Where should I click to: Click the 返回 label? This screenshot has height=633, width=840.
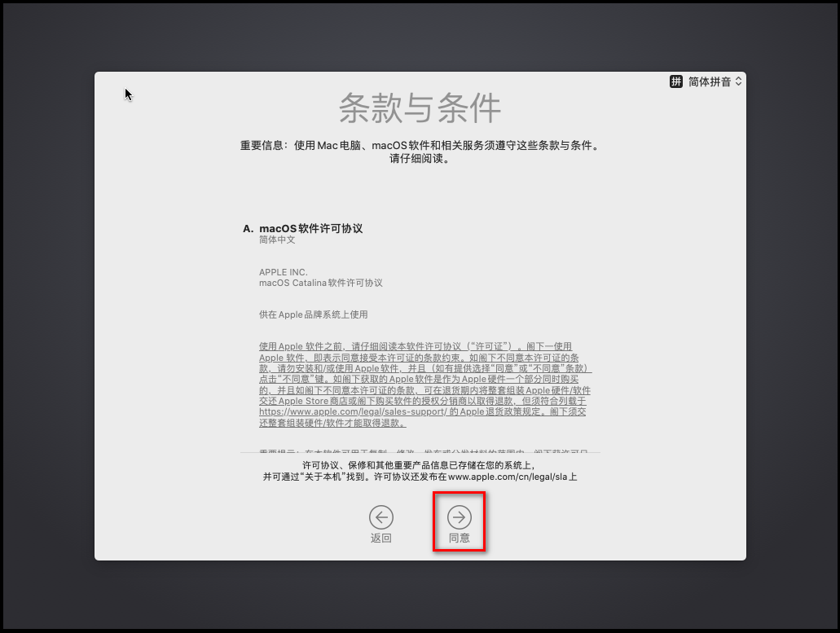(x=381, y=538)
